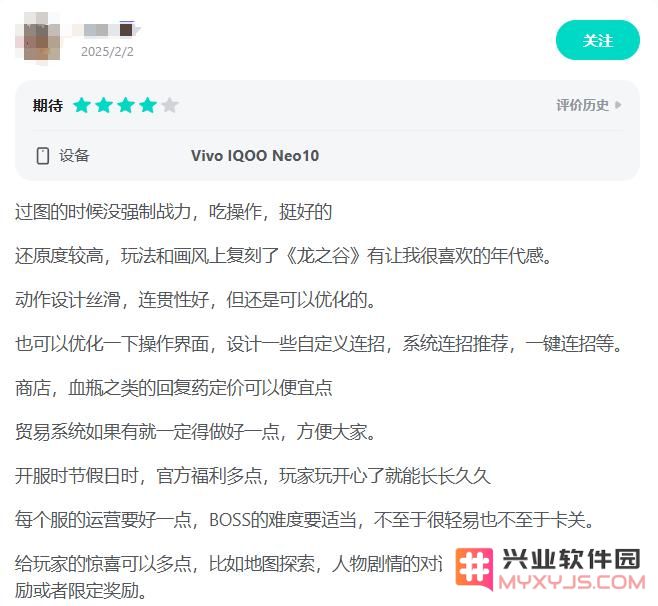Select the second rating star
Screen dimensions: 658x606
point(104,105)
